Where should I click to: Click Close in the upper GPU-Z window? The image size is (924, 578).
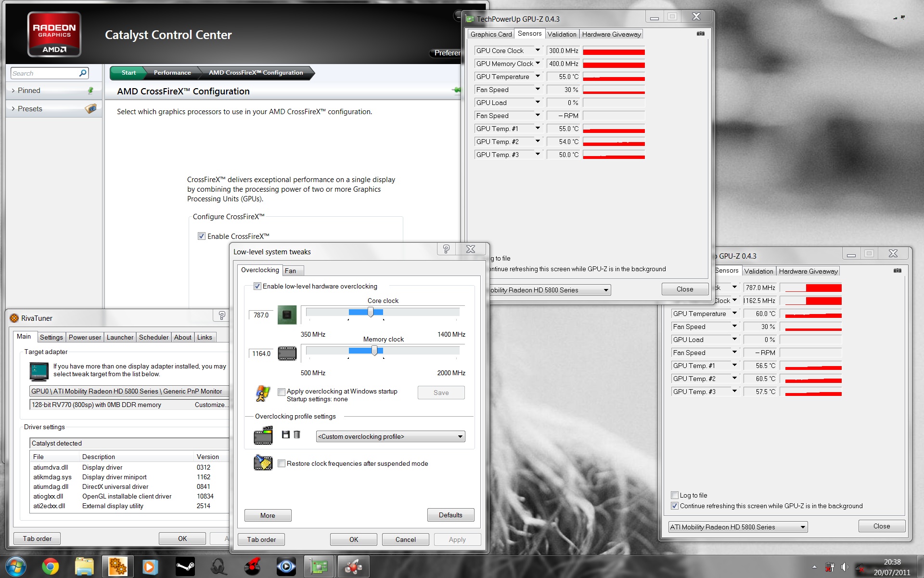pos(685,289)
